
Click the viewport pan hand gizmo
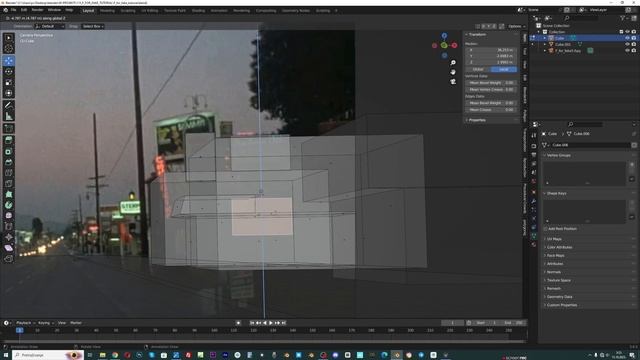453,72
